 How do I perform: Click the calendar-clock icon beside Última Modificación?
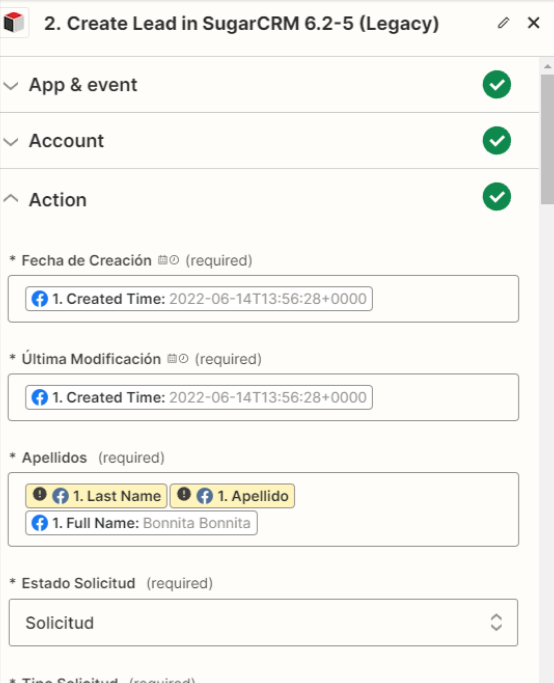click(178, 358)
